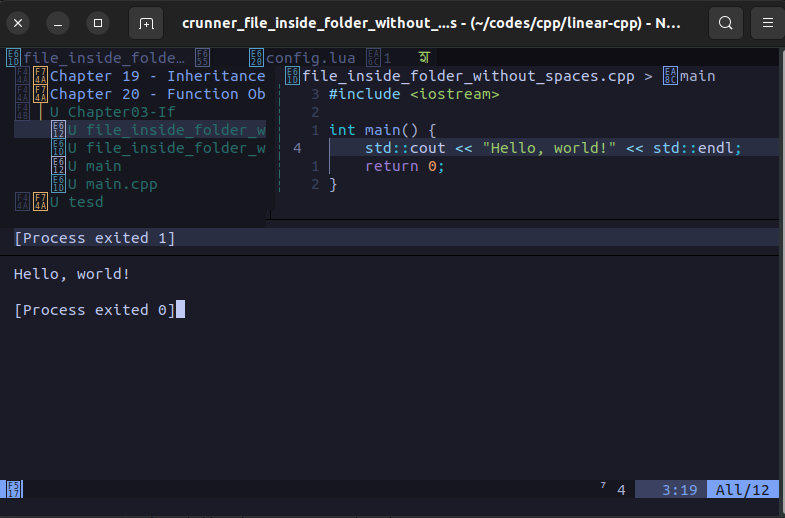The height and width of the screenshot is (518, 785).
Task: Click the folder icon beside Chapter 19
Action: click(x=41, y=76)
